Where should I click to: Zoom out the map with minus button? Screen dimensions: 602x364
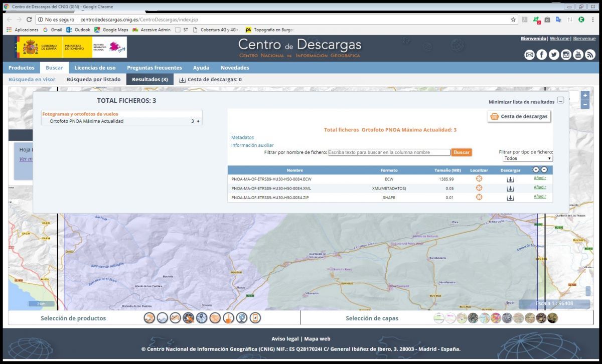click(585, 104)
